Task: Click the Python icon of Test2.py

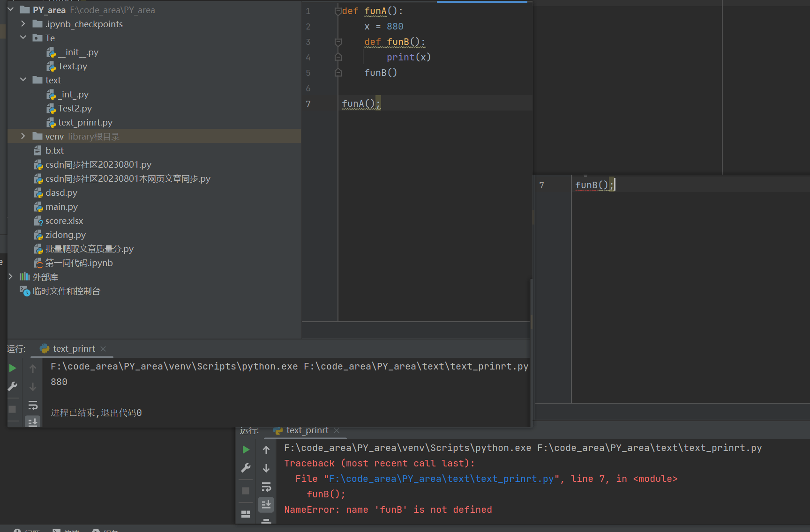Action: coord(51,109)
